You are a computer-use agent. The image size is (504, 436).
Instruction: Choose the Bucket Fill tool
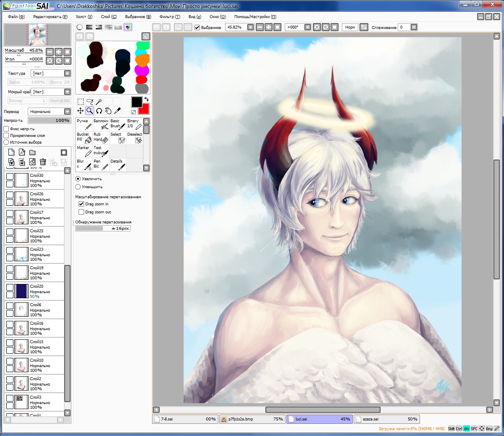[84, 137]
